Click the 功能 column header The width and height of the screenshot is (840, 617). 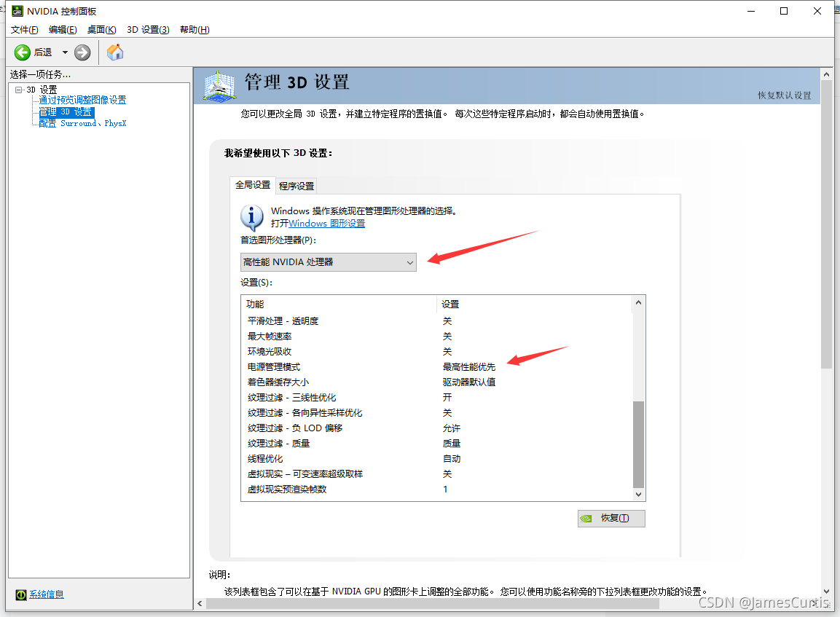339,304
